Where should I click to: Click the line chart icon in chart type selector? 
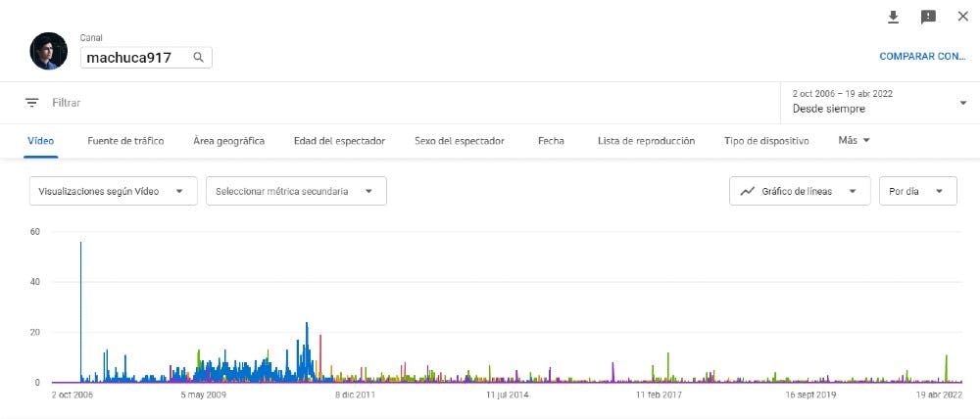[748, 191]
